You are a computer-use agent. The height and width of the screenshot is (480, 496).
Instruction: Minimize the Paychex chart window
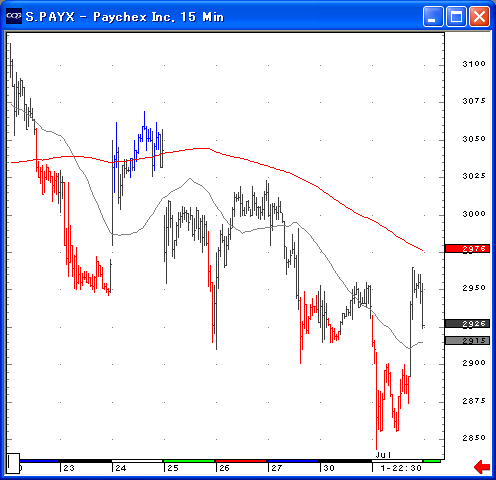point(433,16)
